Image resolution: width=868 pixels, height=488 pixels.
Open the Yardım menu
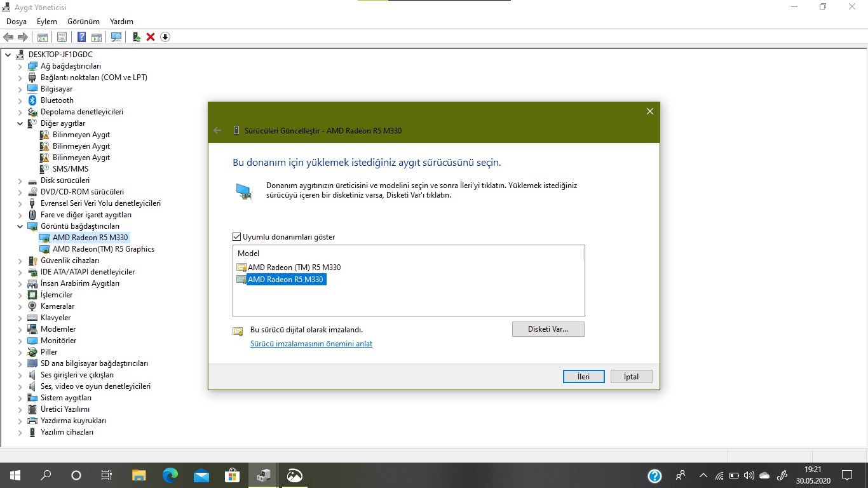pyautogui.click(x=121, y=22)
